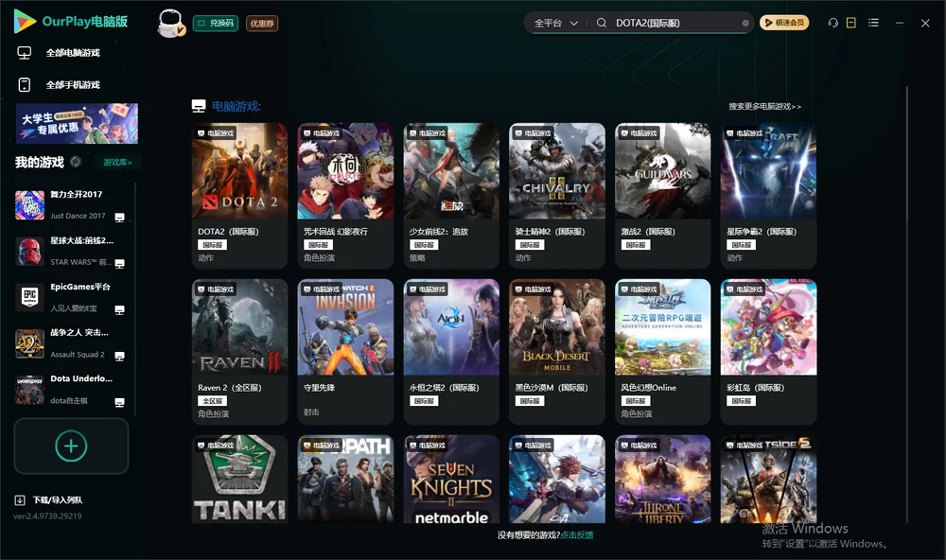946x560 pixels.
Task: Open the DOTA 2 game cover
Action: tap(239, 171)
